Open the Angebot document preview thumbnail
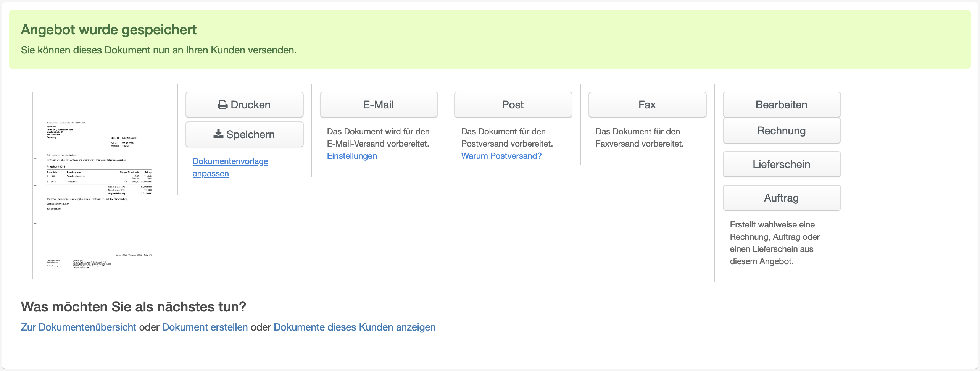The image size is (980, 371). click(x=99, y=185)
